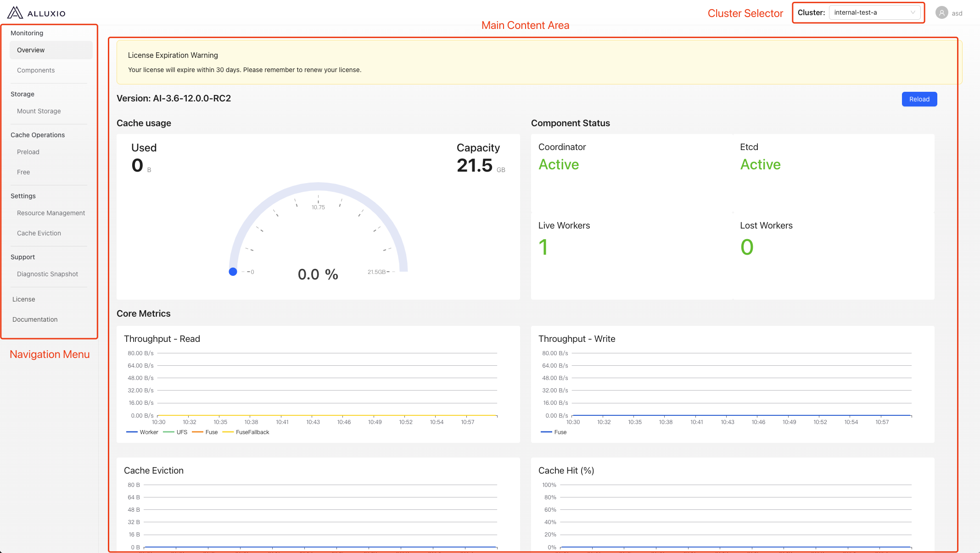The height and width of the screenshot is (553, 980).
Task: Go to Mount Storage page
Action: (39, 111)
